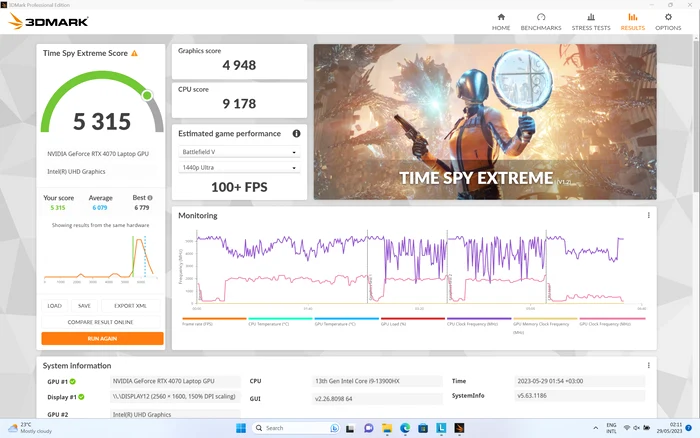Click the info icon beside Best score
The height and width of the screenshot is (438, 700).
coord(150,198)
